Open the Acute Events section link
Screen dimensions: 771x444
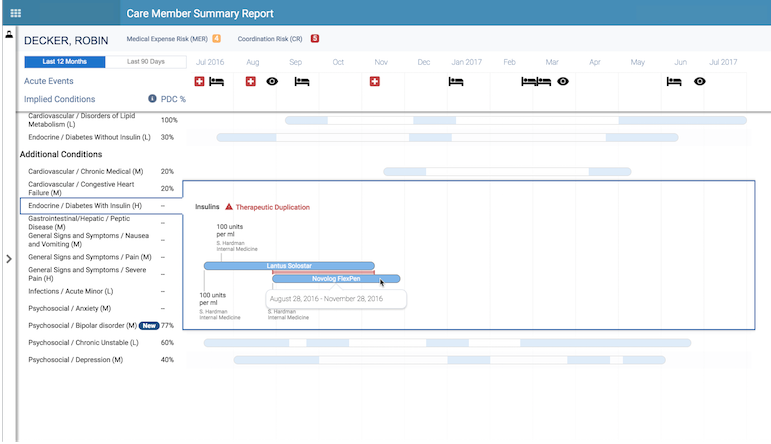point(49,81)
